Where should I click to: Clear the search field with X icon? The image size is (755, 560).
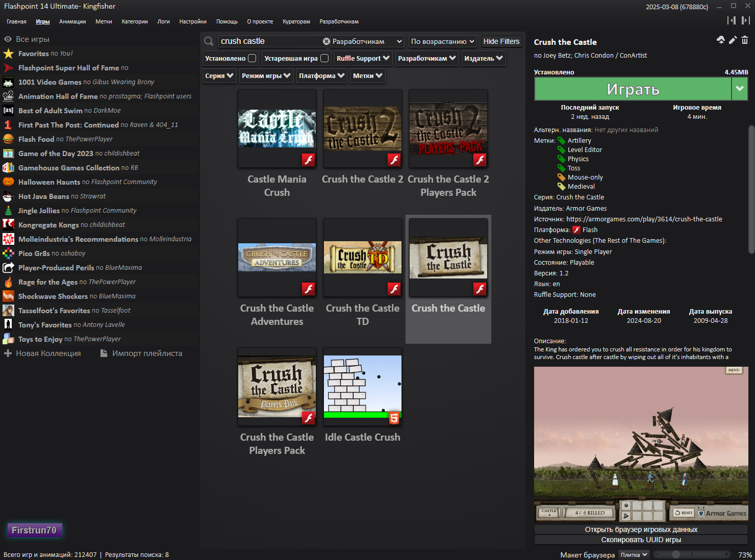[326, 41]
